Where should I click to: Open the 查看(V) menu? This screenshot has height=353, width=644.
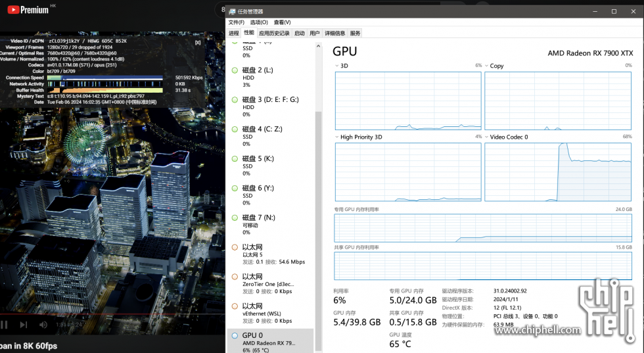[x=282, y=22]
